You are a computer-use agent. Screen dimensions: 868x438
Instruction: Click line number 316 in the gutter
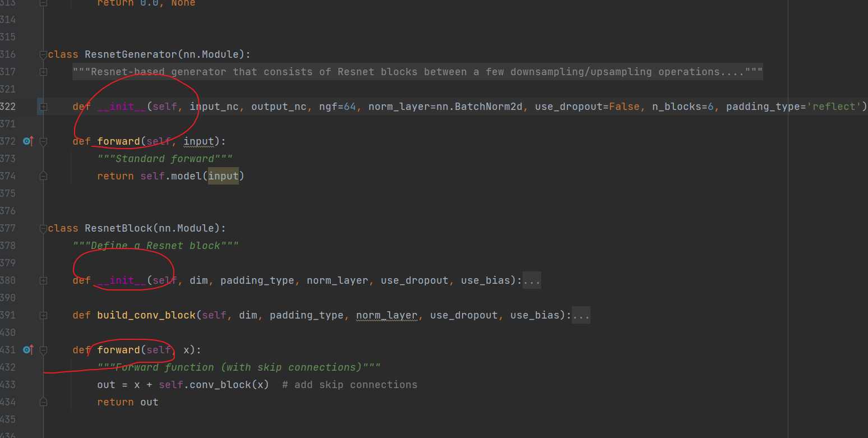(x=8, y=54)
